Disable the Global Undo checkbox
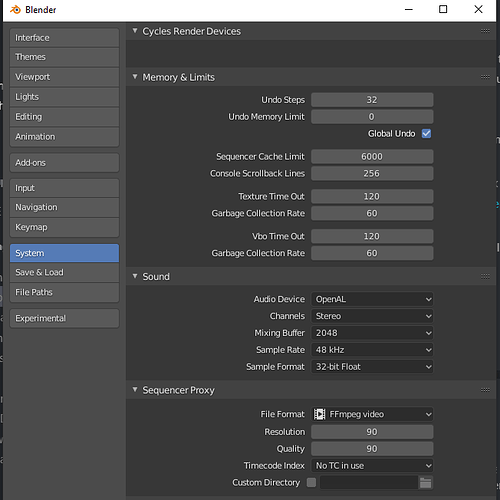Screen dimensions: 500x500 pos(426,134)
